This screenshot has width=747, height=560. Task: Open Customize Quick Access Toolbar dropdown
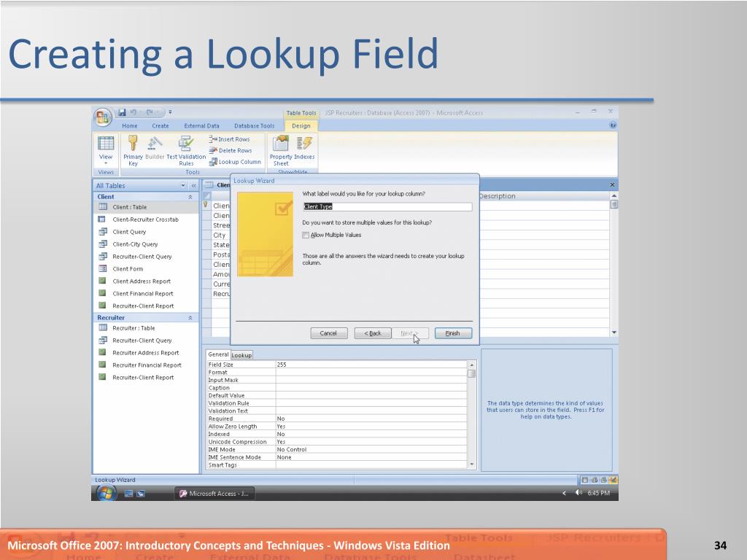tap(170, 112)
